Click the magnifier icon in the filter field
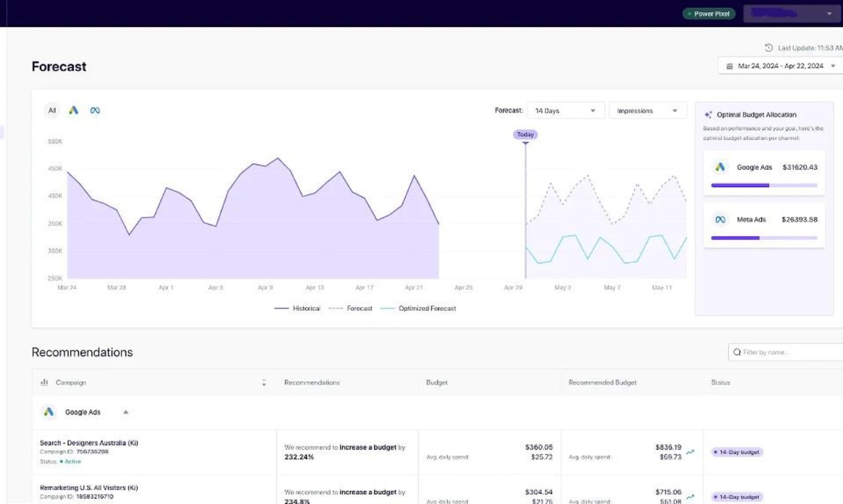This screenshot has height=504, width=843. [737, 352]
